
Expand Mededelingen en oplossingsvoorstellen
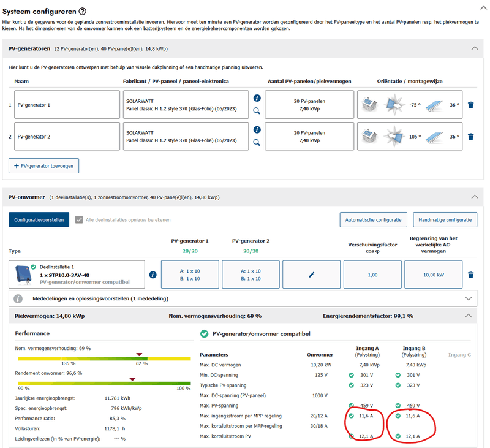pyautogui.click(x=470, y=299)
